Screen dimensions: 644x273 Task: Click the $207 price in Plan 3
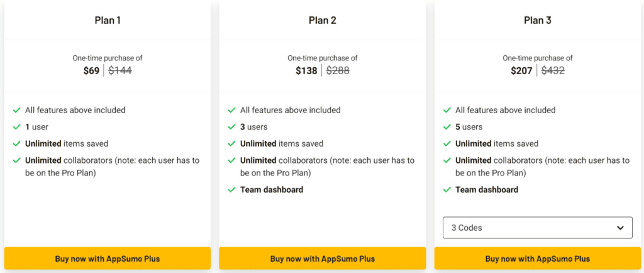[x=521, y=71]
